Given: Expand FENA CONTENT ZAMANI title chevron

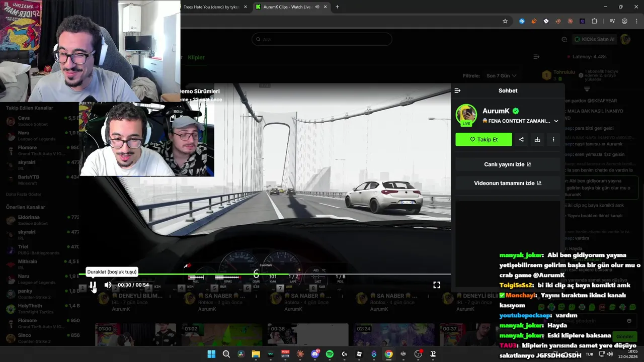Looking at the screenshot, I should [x=556, y=121].
